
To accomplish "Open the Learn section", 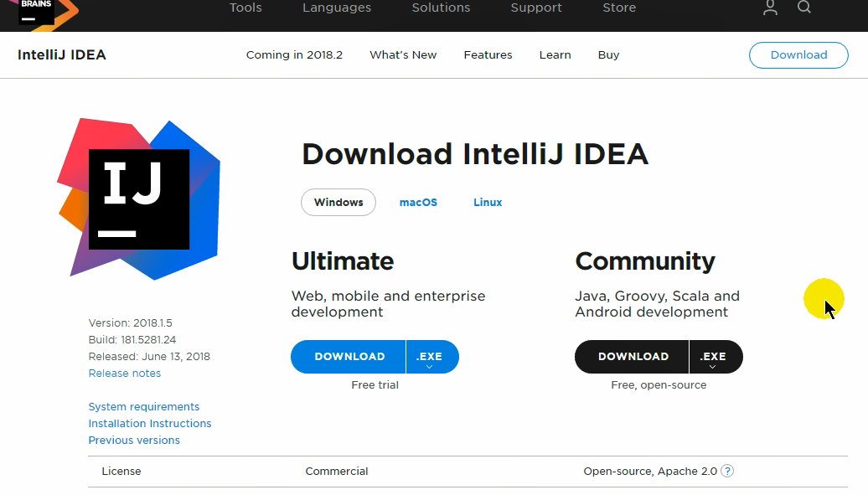I will 555,54.
